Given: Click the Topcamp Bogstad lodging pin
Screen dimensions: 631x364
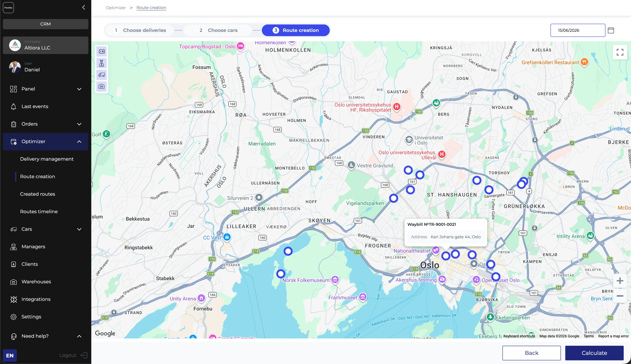Looking at the screenshot, I should (240, 46).
